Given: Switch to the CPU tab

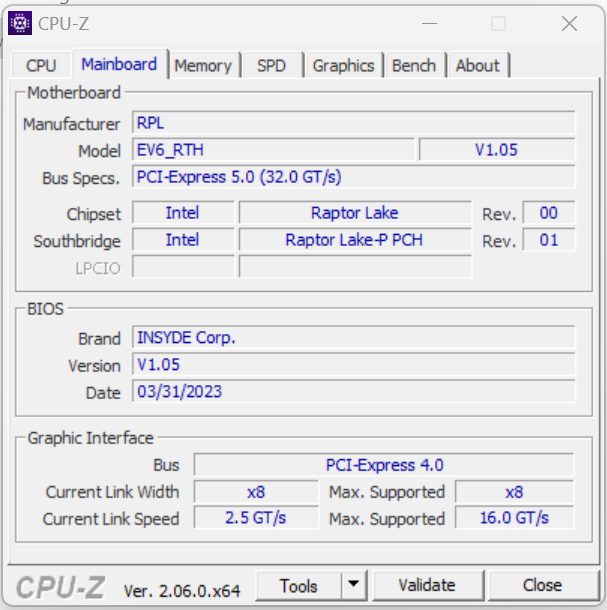Looking at the screenshot, I should click(x=41, y=66).
